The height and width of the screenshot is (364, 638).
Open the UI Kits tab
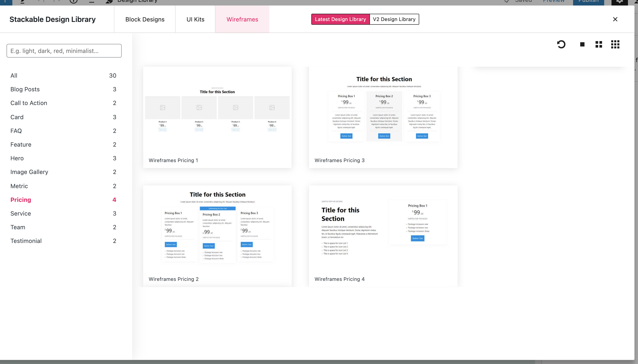point(195,19)
